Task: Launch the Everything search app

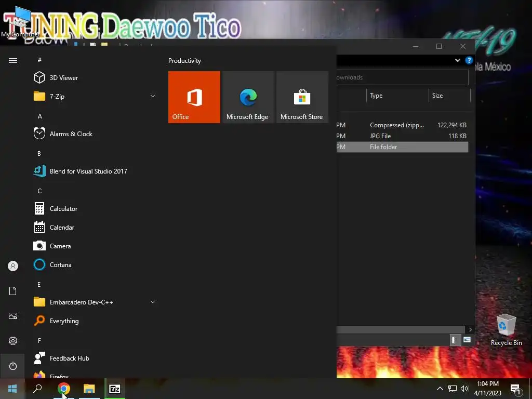Action: [95, 321]
